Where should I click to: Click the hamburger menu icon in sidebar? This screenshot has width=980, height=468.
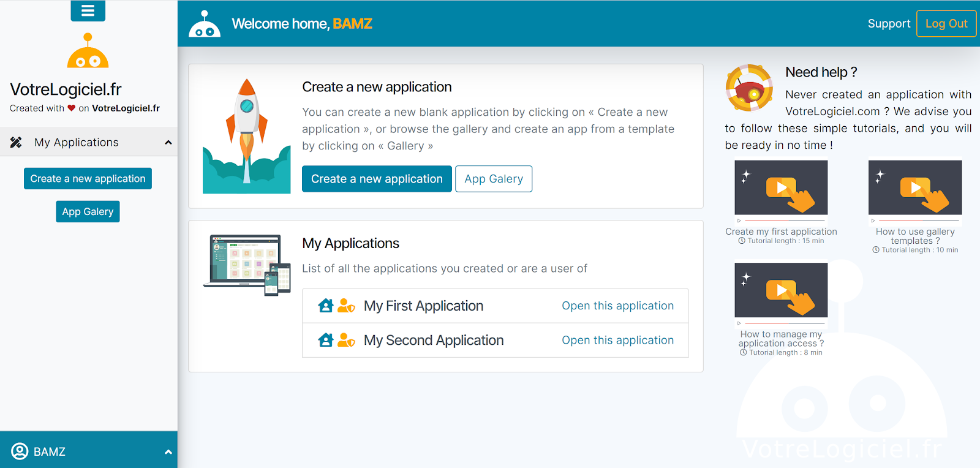[88, 10]
